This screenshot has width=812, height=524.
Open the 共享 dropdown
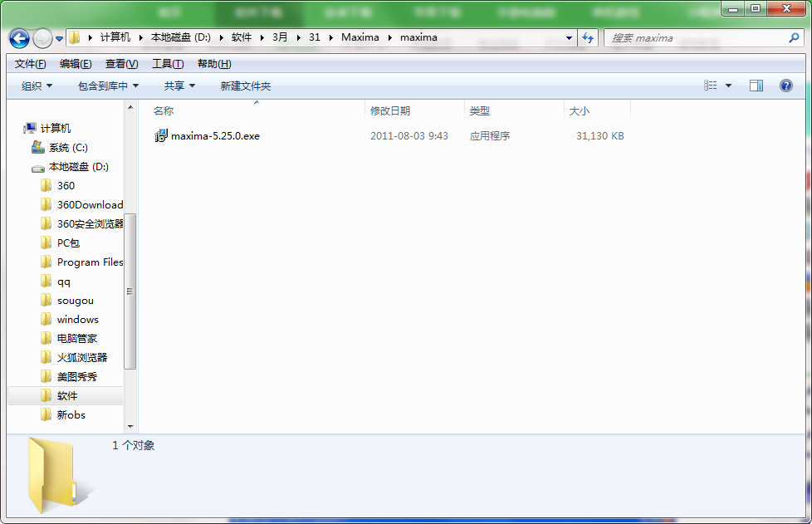179,86
